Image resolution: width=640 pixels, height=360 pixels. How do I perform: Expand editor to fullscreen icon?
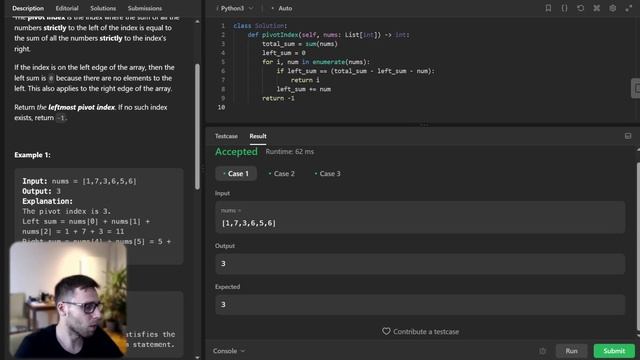629,8
